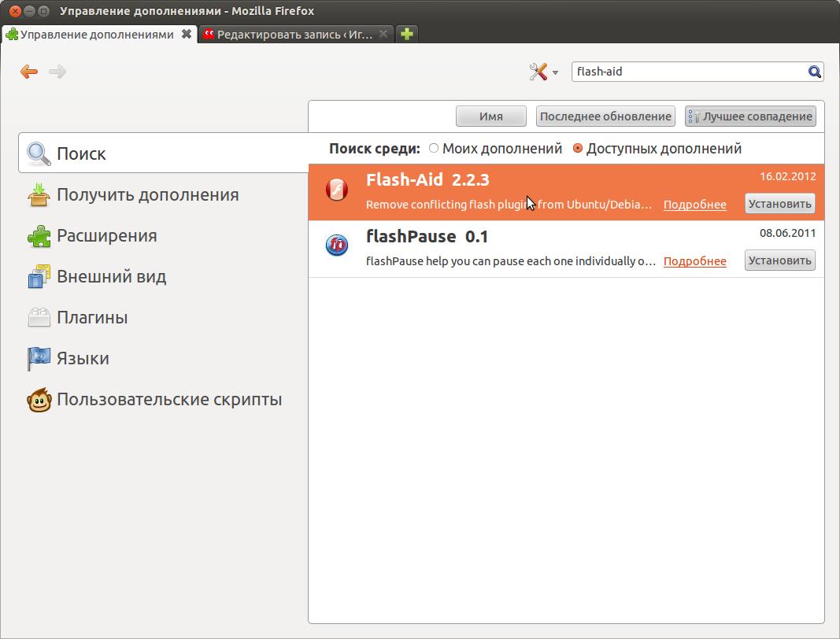
Task: Sort by Лучшее совпадение
Action: click(750, 116)
